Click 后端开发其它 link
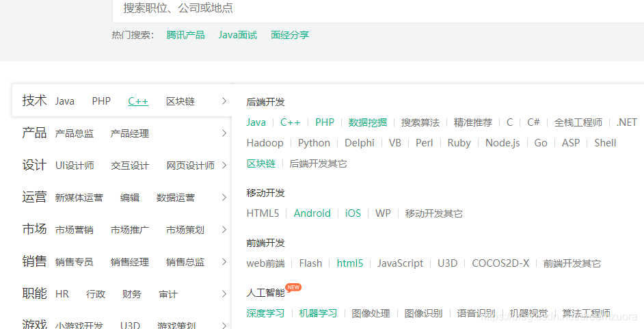 [319, 163]
